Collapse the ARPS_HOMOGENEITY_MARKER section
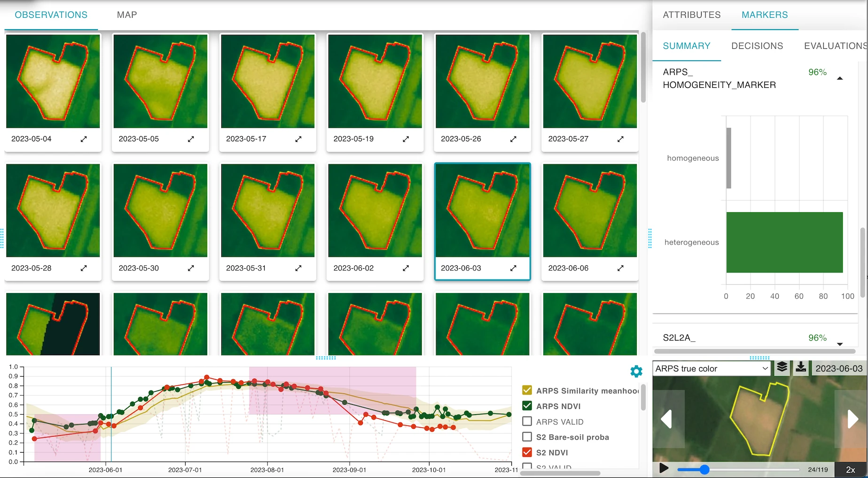 coord(840,78)
